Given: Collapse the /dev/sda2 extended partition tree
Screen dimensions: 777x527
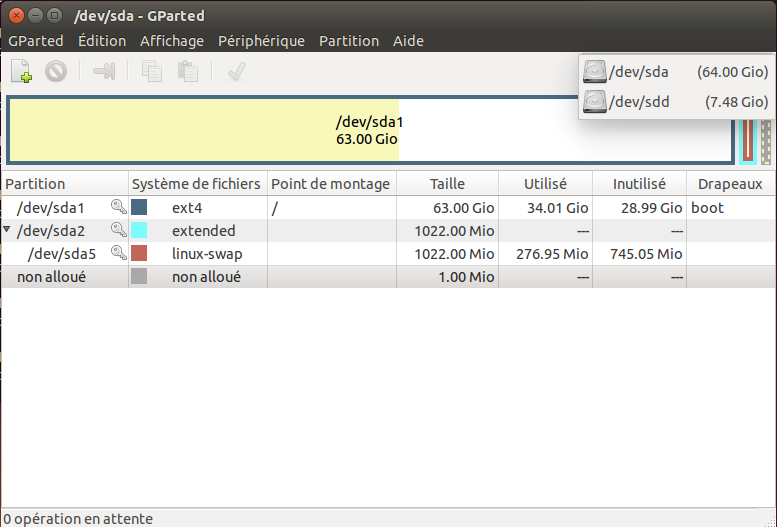Looking at the screenshot, I should (7, 230).
